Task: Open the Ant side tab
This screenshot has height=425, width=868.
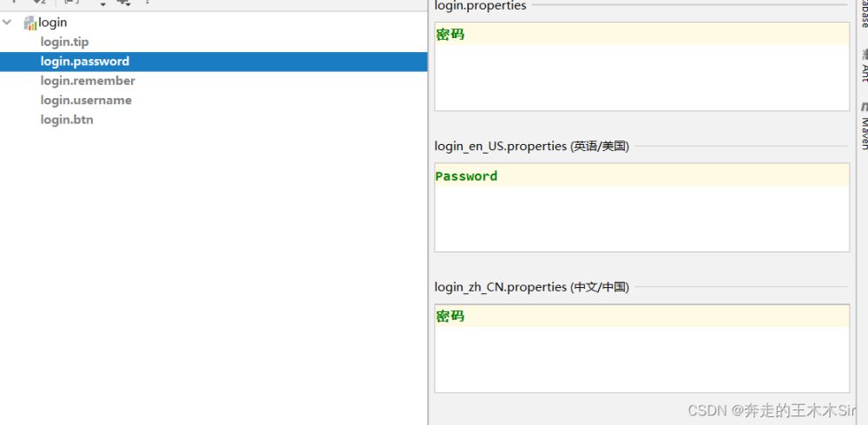Action: click(864, 71)
